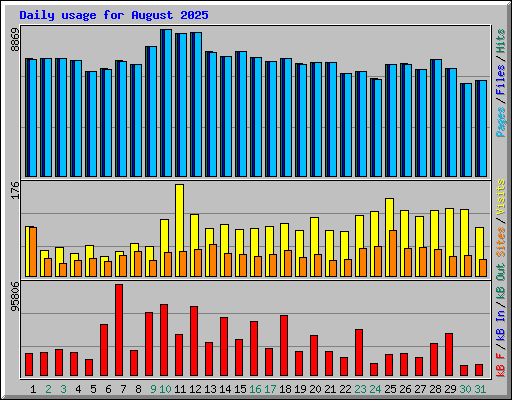The width and height of the screenshot is (512, 400).
Task: Click the 'kB Out' legend label
Action: click(x=501, y=282)
